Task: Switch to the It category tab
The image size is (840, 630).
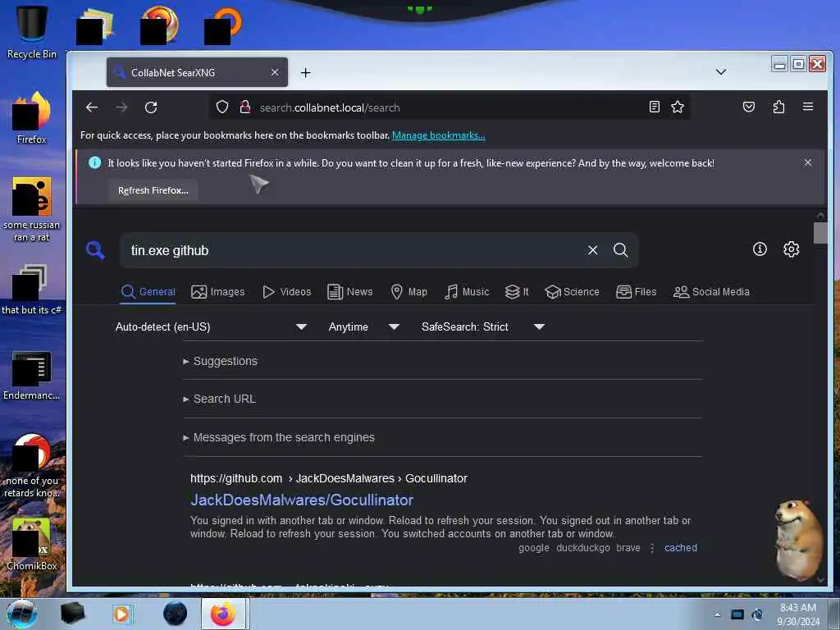Action: click(x=517, y=292)
